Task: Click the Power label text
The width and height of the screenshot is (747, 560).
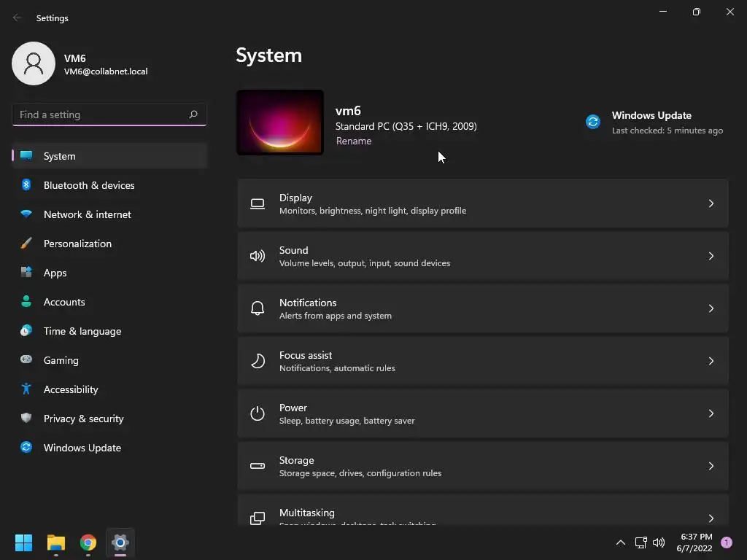Action: click(293, 408)
